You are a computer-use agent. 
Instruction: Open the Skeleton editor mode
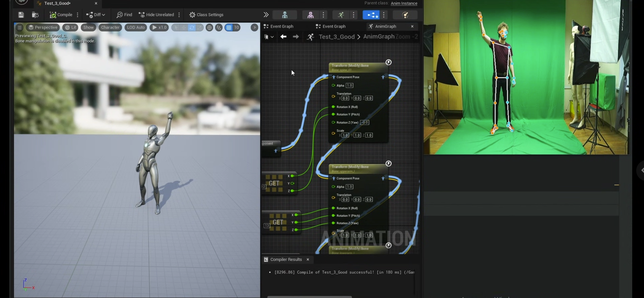[x=285, y=15]
